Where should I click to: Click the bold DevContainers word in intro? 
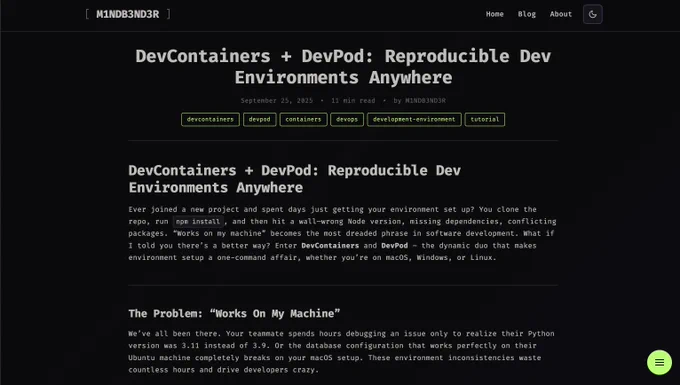tap(330, 245)
